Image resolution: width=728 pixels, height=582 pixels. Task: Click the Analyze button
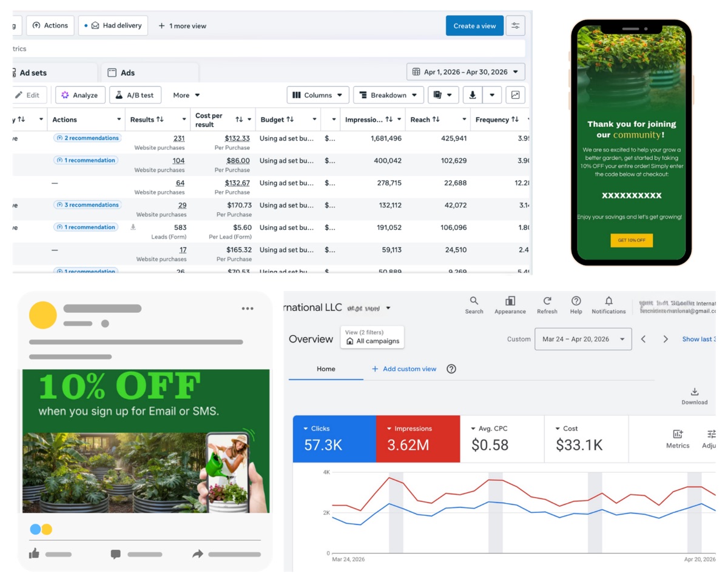[80, 95]
